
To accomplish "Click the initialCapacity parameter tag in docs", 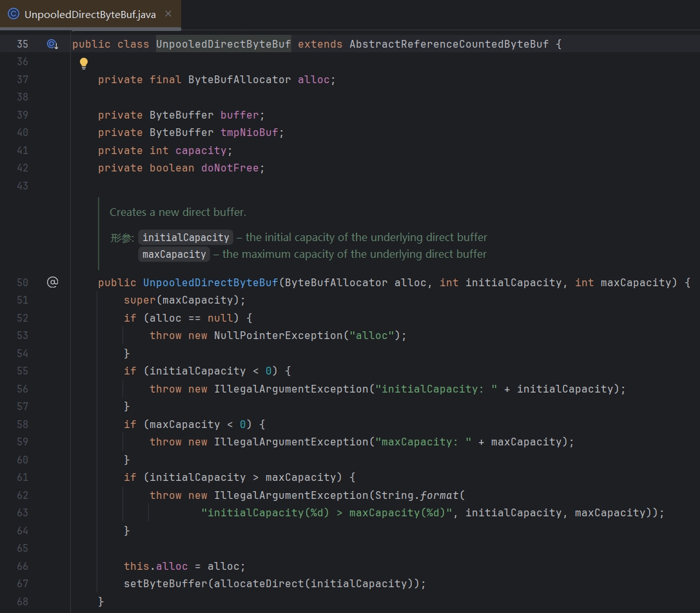I will coord(186,237).
